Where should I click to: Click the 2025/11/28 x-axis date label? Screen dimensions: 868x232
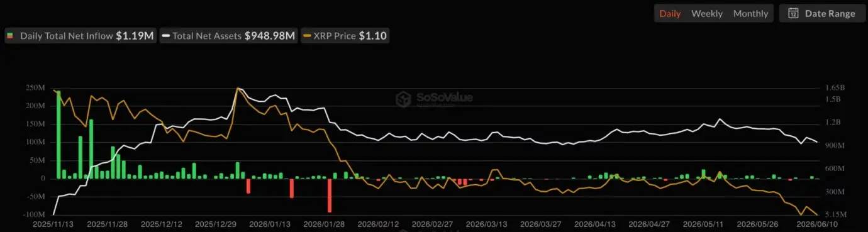coord(108,224)
